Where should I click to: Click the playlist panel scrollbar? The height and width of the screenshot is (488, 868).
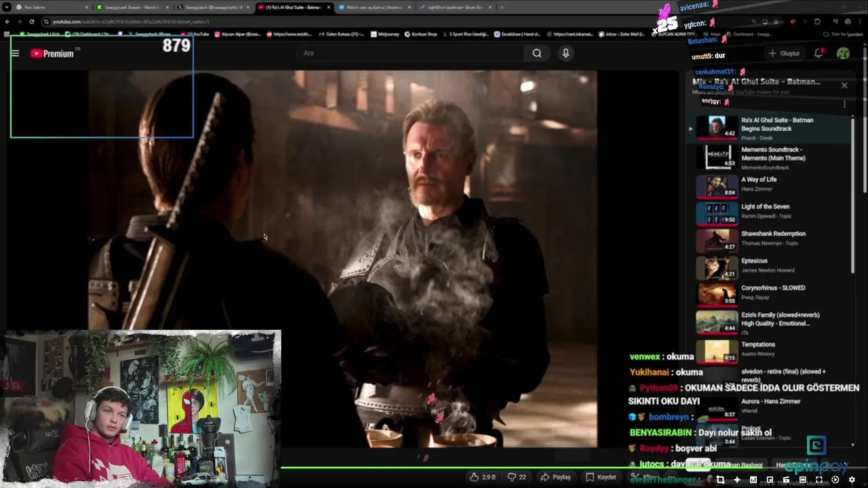pyautogui.click(x=852, y=197)
